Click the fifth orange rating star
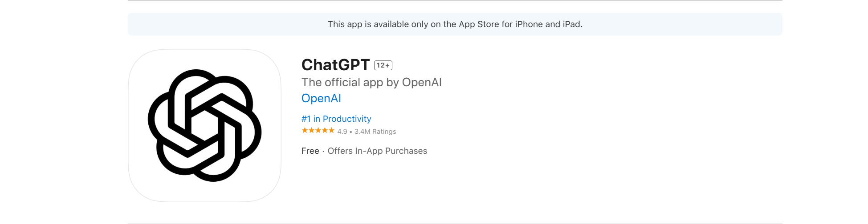The height and width of the screenshot is (224, 868). [331, 130]
